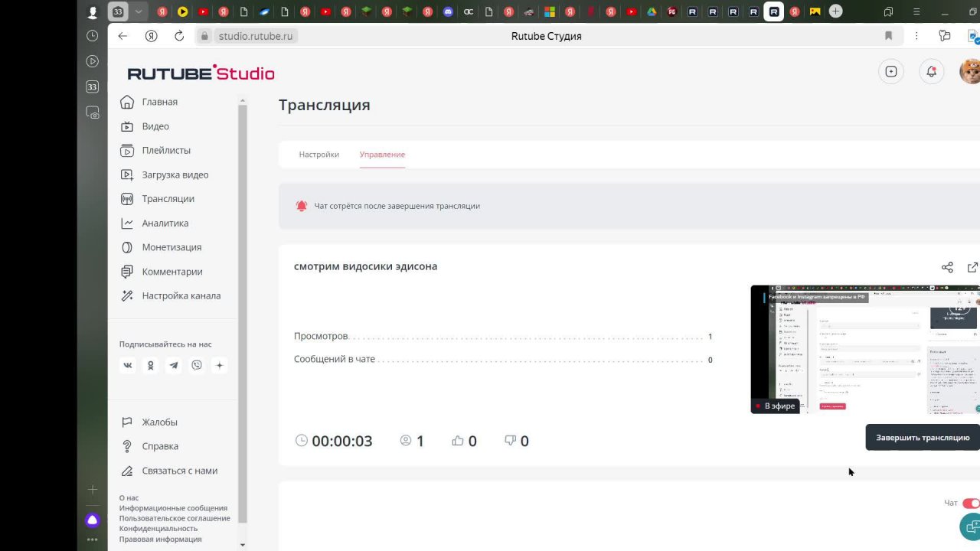Click the sidebar scroll down arrow
The width and height of the screenshot is (980, 551).
point(243,545)
